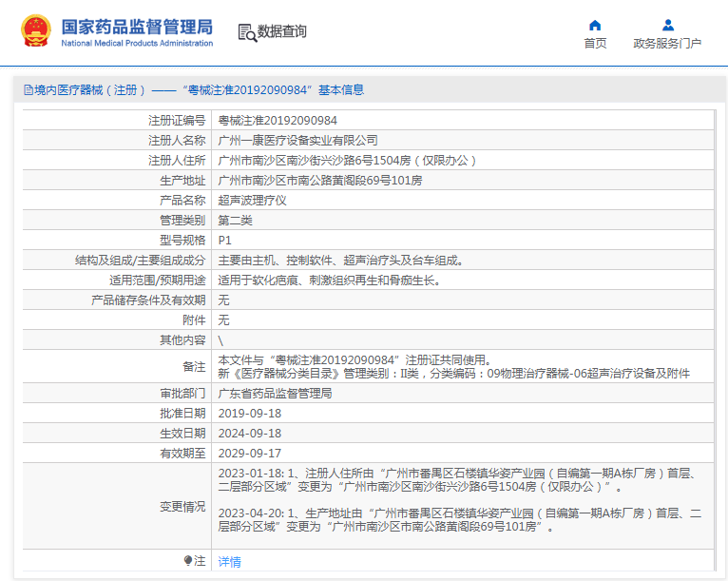
Task: Go to 首页 text link
Action: coord(595,43)
